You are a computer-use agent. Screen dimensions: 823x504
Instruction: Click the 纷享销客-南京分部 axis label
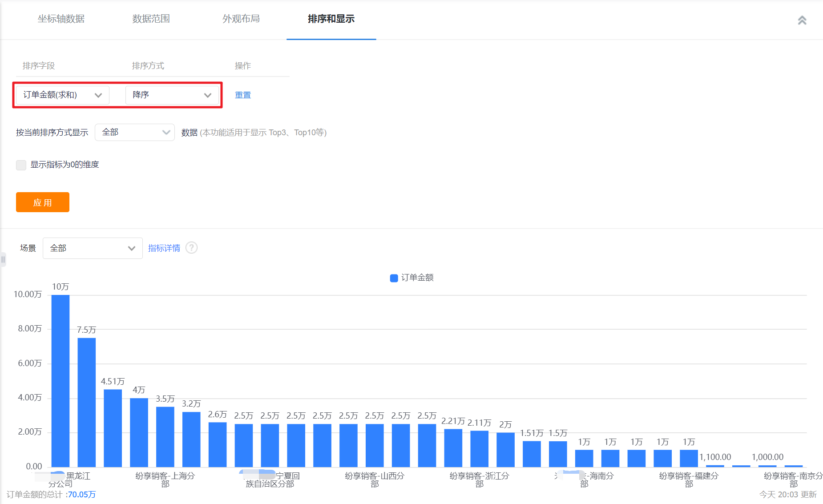794,480
